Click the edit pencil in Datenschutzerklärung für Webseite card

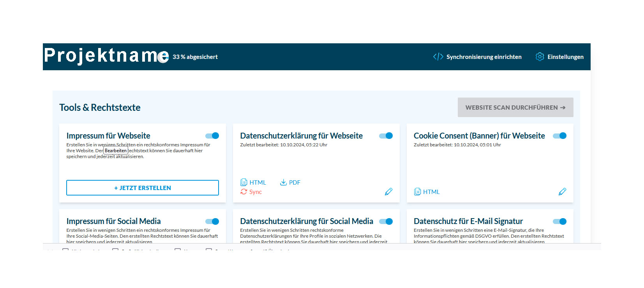(x=388, y=192)
